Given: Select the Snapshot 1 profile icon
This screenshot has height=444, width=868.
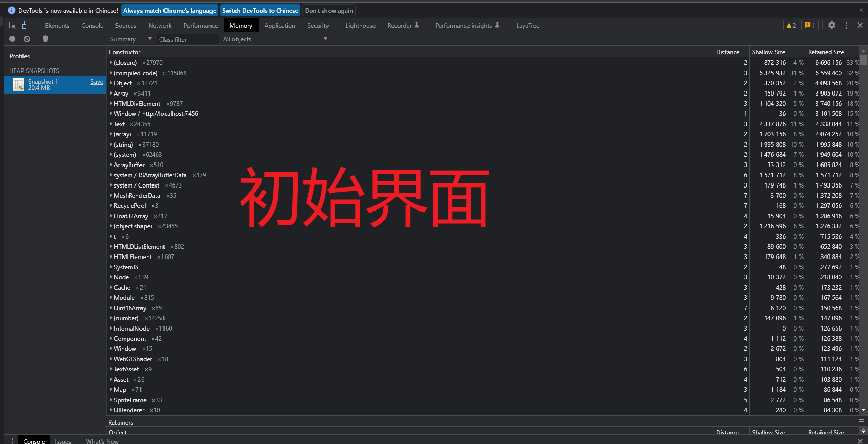Looking at the screenshot, I should 18,84.
